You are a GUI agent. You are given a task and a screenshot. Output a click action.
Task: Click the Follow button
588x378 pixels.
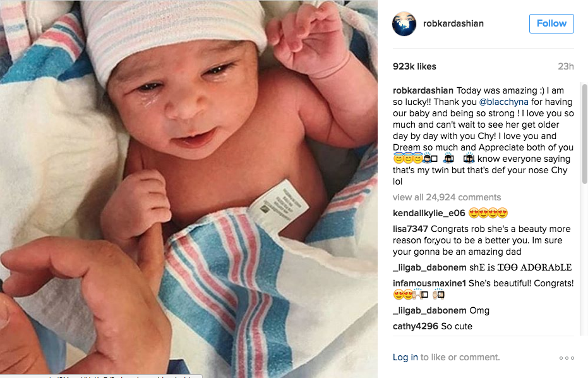point(551,23)
